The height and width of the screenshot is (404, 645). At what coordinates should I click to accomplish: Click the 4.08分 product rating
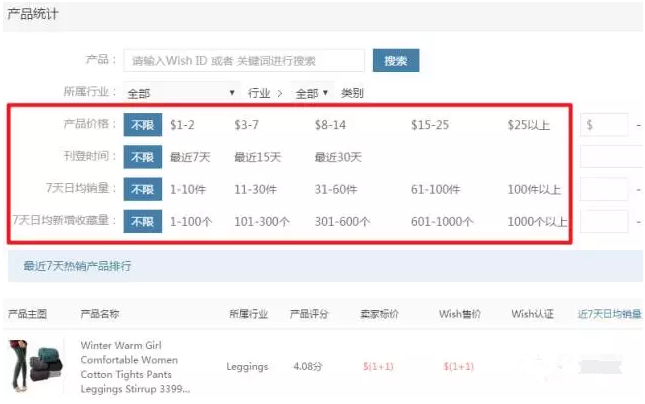tap(308, 366)
